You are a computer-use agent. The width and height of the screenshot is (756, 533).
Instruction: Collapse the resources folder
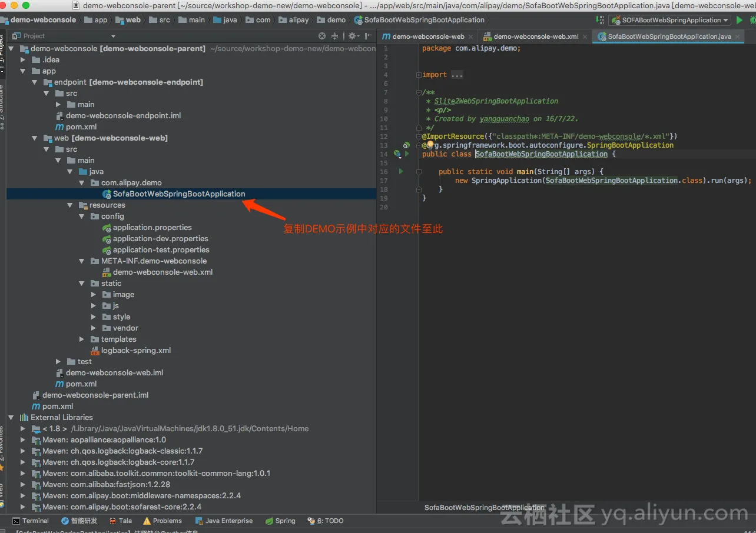(70, 205)
